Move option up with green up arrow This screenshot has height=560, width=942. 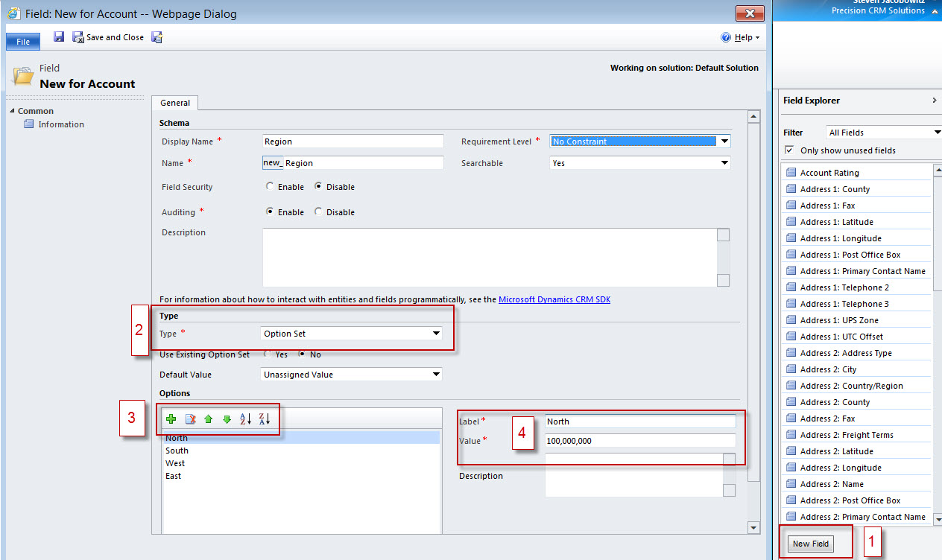click(209, 419)
